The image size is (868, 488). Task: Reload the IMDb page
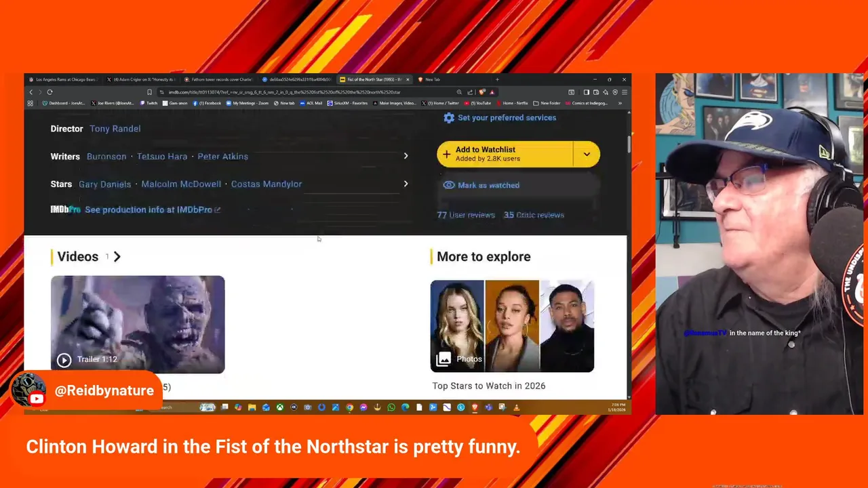[x=50, y=92]
